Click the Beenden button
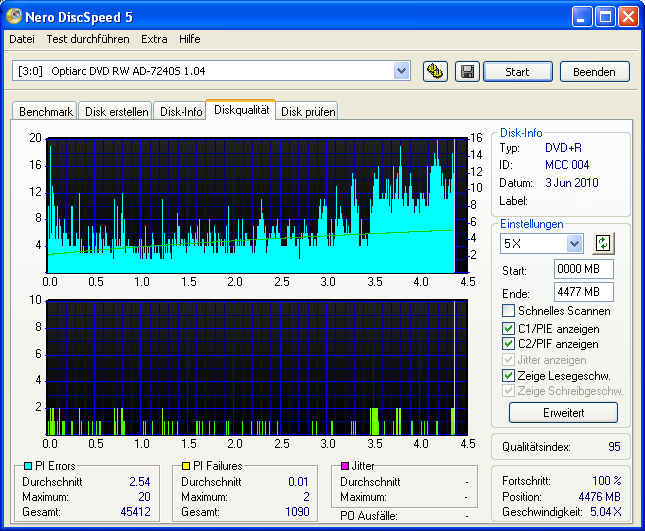 [x=594, y=72]
